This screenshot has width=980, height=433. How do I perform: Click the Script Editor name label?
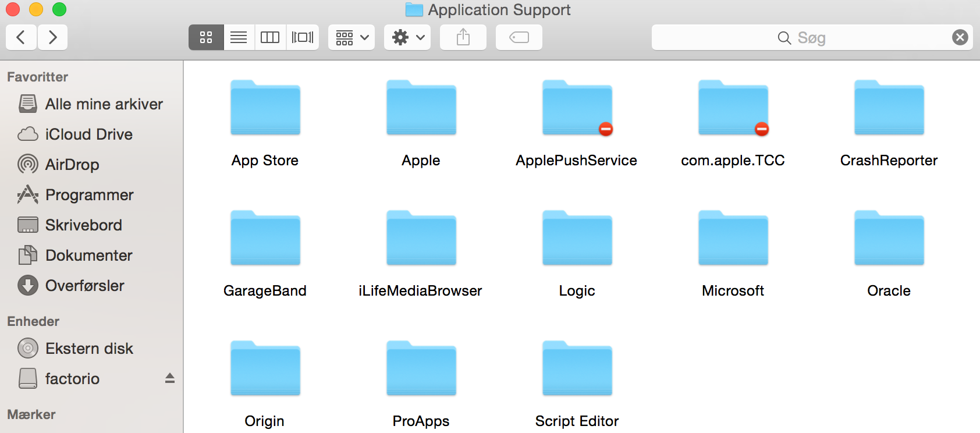(x=577, y=421)
